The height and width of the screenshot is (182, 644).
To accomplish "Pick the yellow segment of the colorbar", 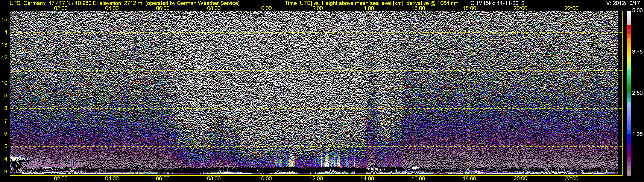I will (x=629, y=54).
